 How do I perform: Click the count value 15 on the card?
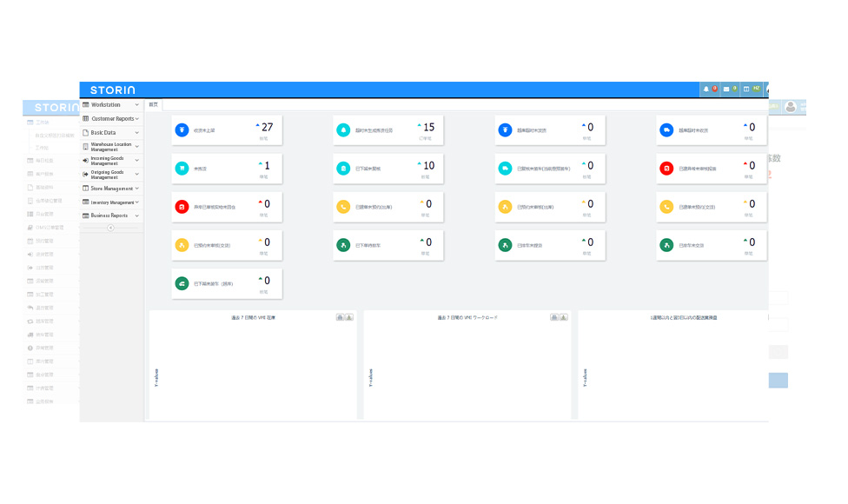pos(429,127)
